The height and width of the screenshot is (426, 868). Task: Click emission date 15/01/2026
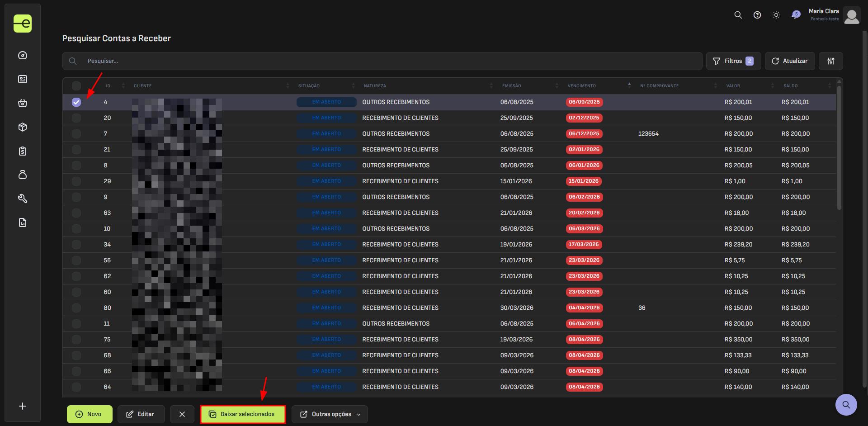click(516, 181)
